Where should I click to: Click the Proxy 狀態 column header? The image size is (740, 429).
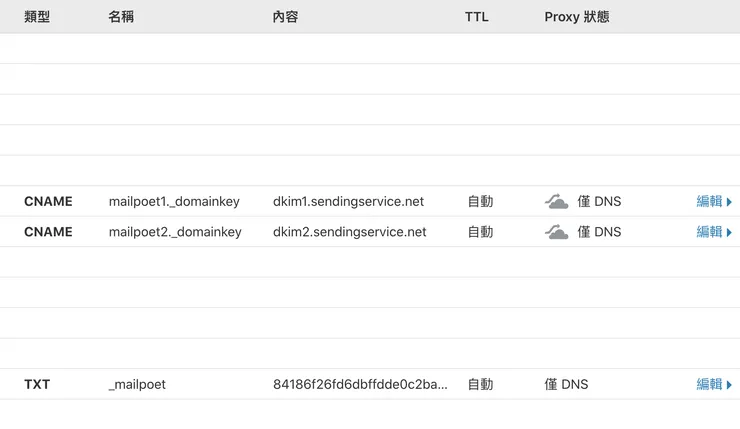[x=577, y=17]
